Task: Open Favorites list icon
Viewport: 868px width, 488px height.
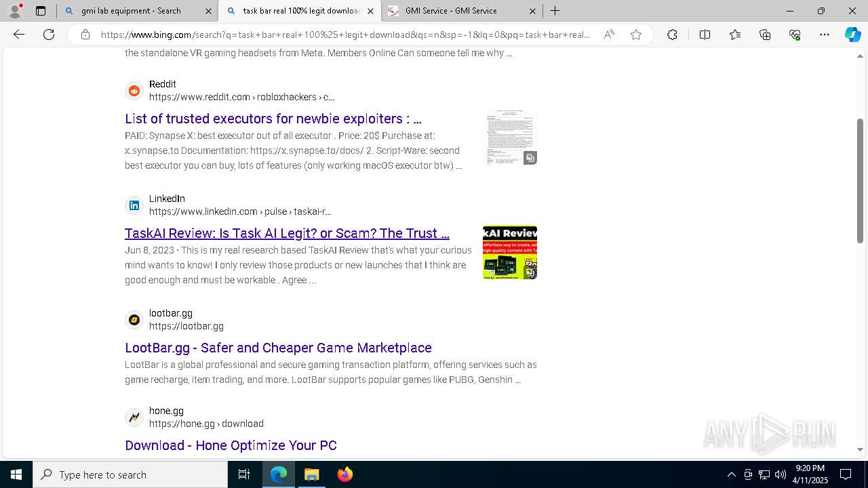Action: coord(735,35)
